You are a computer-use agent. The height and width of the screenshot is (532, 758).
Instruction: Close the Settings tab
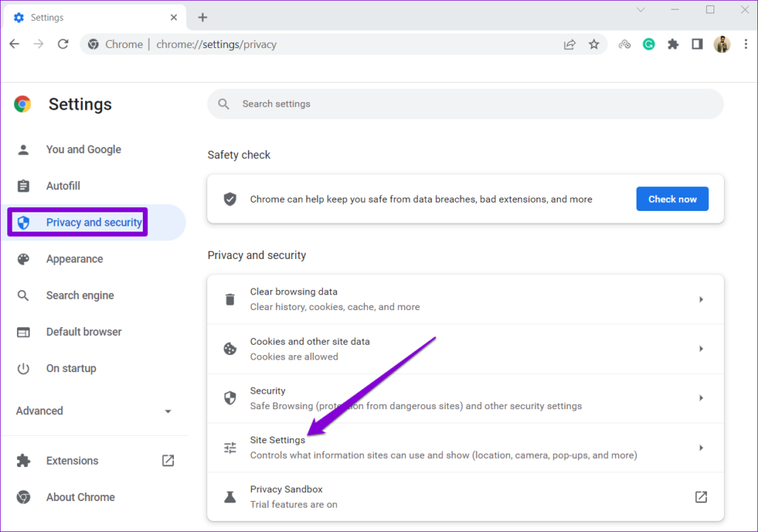click(x=174, y=18)
